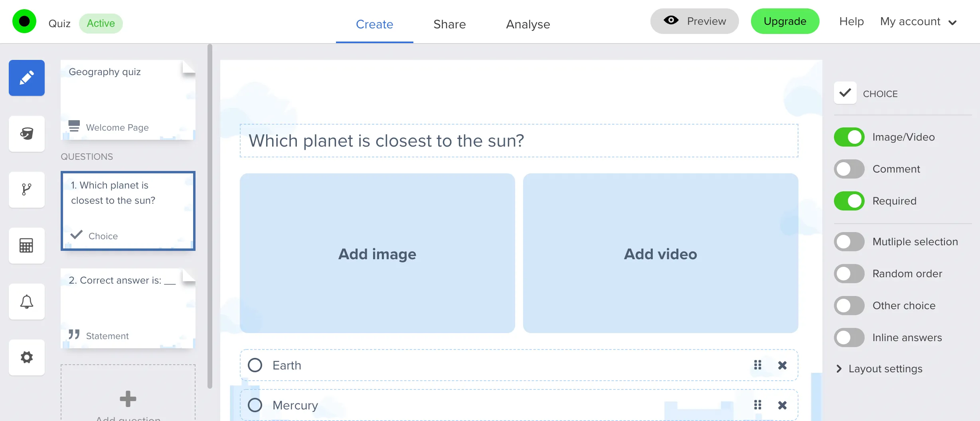The image size is (980, 421).
Task: Open the My account dropdown
Action: pyautogui.click(x=918, y=22)
